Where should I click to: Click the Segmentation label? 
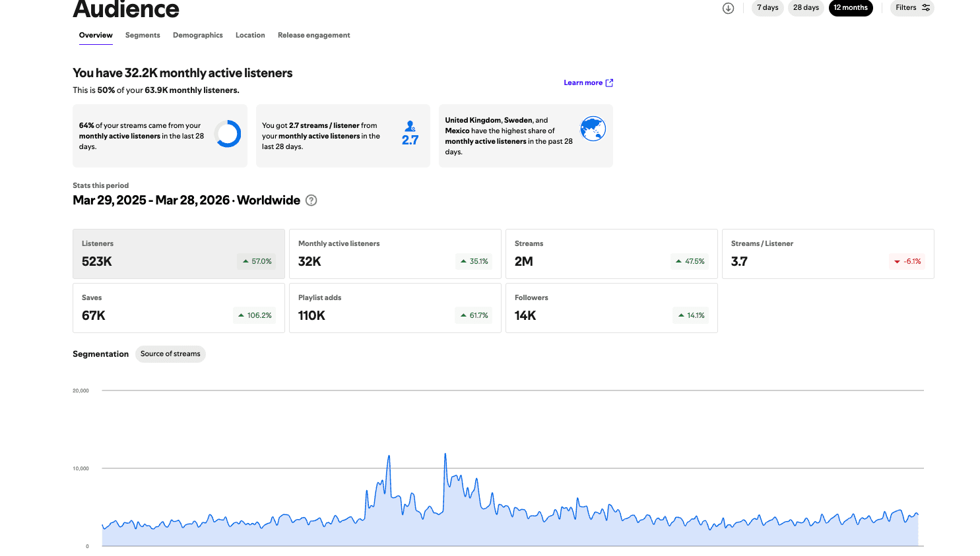point(100,354)
